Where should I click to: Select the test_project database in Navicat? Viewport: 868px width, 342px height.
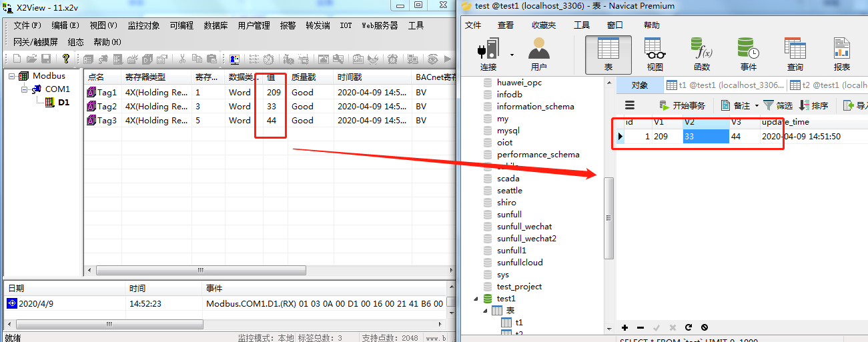[519, 287]
